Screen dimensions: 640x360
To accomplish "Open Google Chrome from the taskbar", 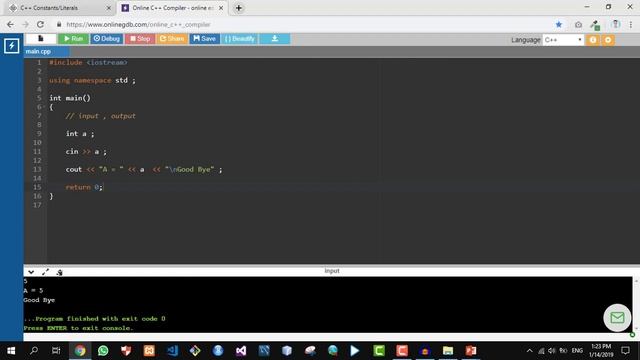I will coord(80,351).
